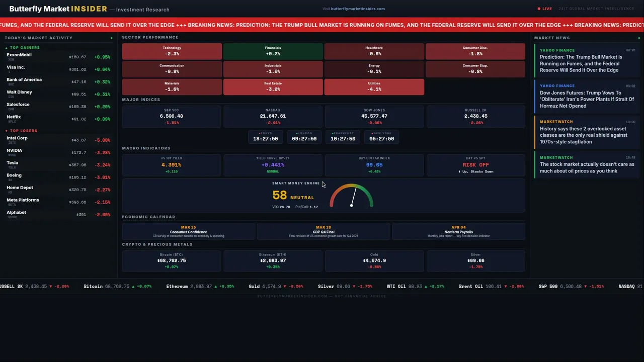Select the Tesla row
This screenshot has width=644, height=362.
pyautogui.click(x=58, y=165)
